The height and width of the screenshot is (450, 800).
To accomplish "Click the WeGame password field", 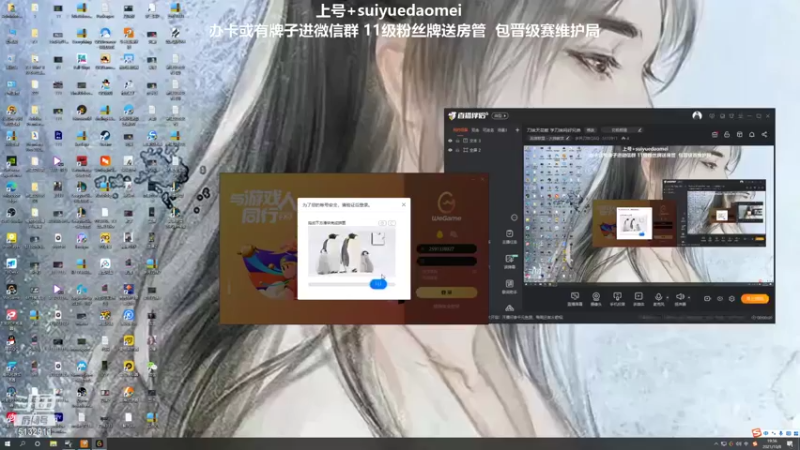I will coord(446,261).
